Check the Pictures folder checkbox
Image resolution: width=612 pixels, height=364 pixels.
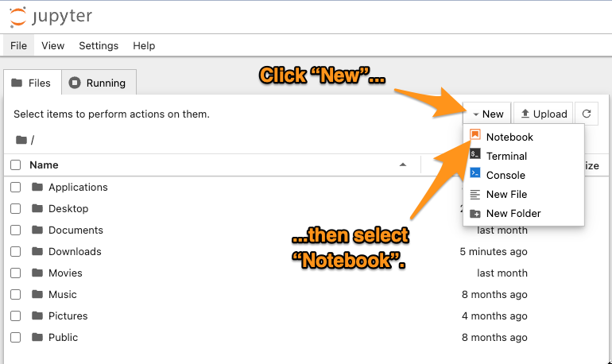16,316
